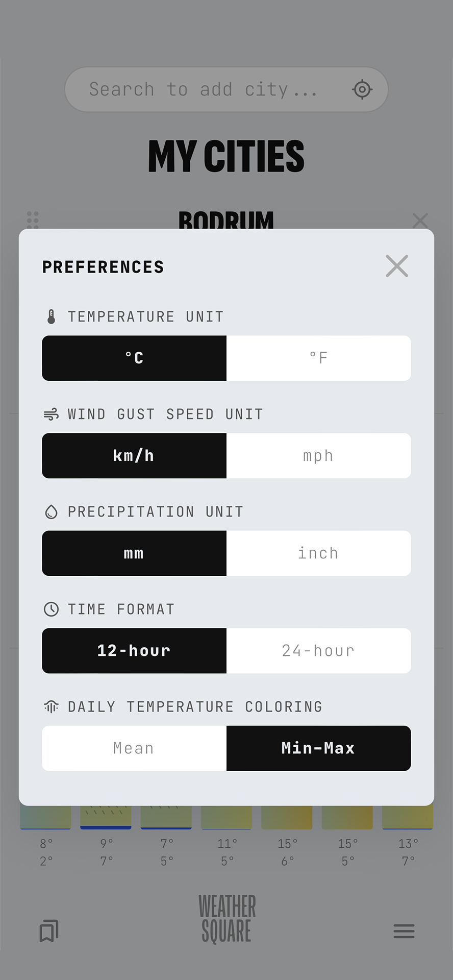The height and width of the screenshot is (980, 453).
Task: Click the icon beside Daily Temperature Coloring
Action: [x=52, y=706]
